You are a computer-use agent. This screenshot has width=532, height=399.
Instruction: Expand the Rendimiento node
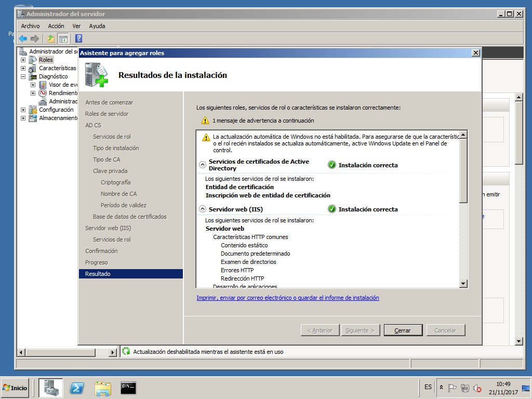click(x=33, y=93)
